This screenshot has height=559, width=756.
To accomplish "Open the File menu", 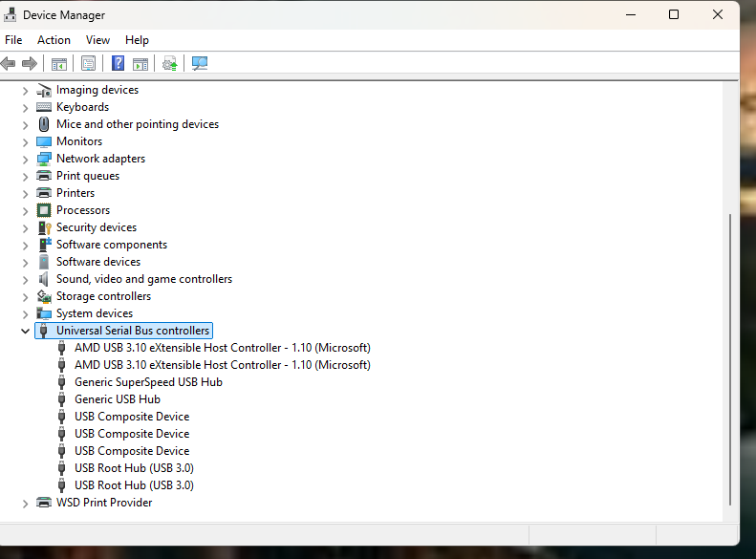I will pos(13,40).
